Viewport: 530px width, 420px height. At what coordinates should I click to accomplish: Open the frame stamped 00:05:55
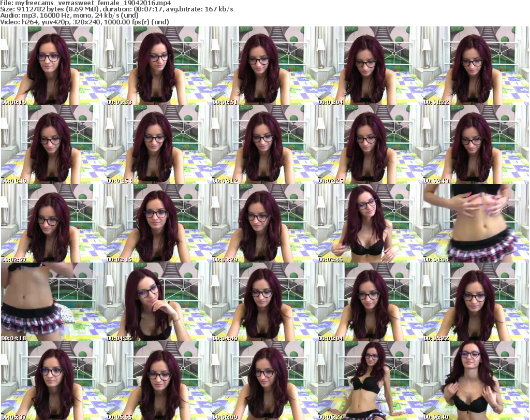tap(159, 381)
